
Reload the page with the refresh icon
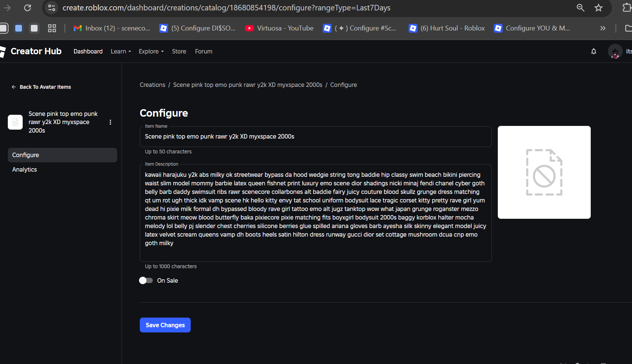28,8
